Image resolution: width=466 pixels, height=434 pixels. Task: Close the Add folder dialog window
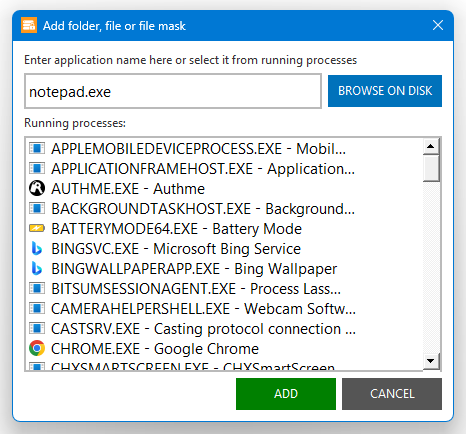438,25
